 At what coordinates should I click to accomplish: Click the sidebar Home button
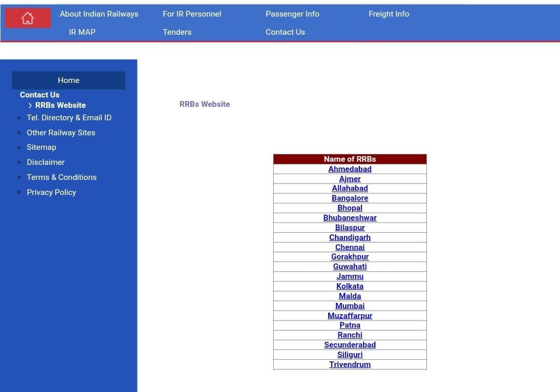tap(68, 80)
